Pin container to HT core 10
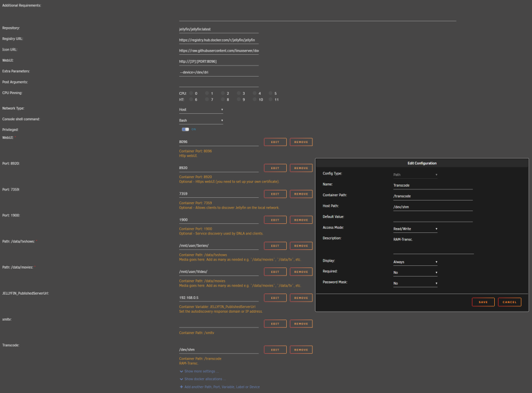The width and height of the screenshot is (532, 393). 254,99
